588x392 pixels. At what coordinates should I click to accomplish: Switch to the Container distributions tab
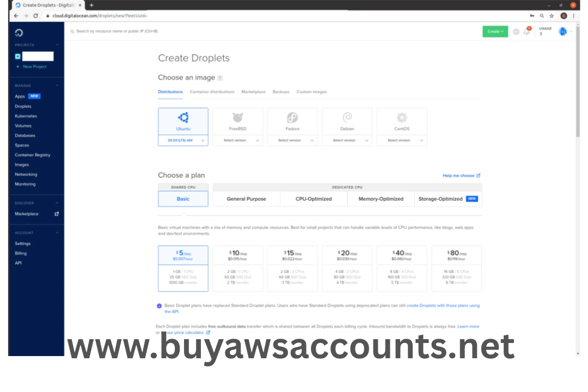212,92
